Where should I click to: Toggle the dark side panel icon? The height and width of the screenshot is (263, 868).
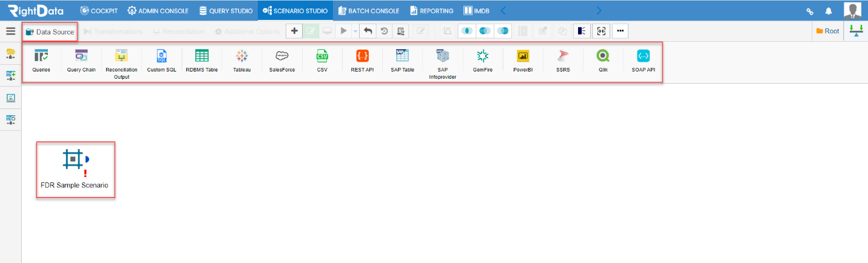coord(581,31)
